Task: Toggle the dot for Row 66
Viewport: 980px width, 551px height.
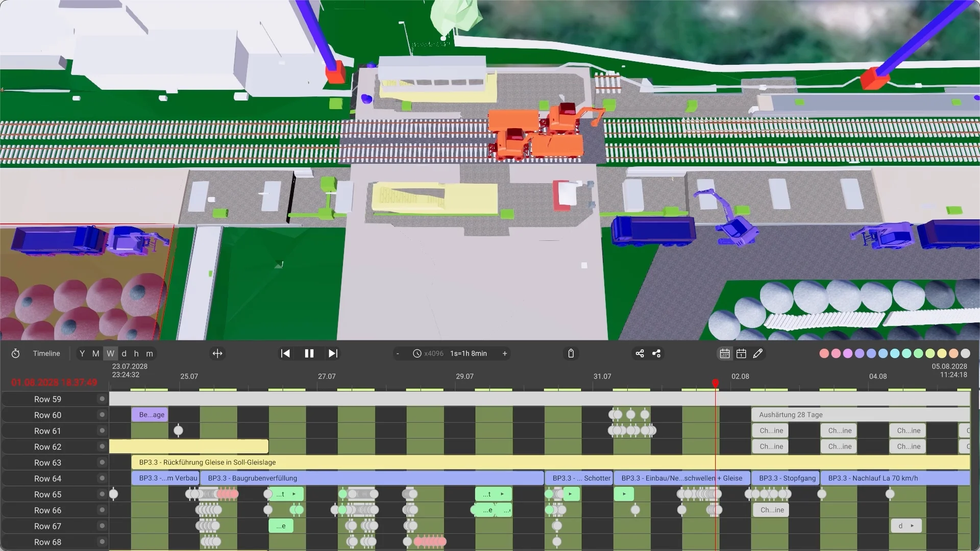Action: [x=102, y=510]
